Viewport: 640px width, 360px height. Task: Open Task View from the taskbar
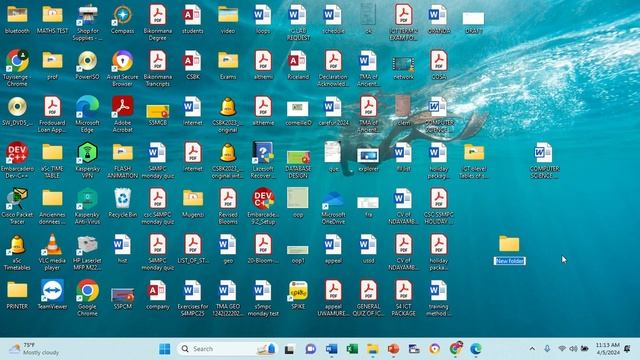[x=289, y=349]
